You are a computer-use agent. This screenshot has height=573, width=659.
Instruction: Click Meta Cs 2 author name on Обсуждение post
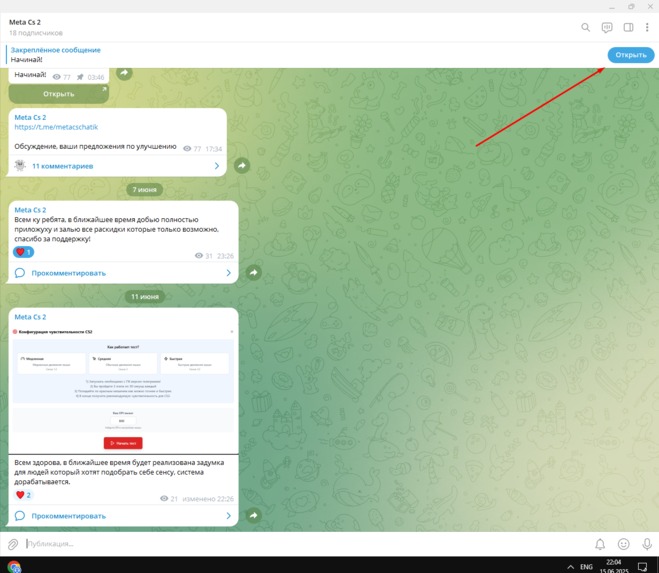point(30,117)
